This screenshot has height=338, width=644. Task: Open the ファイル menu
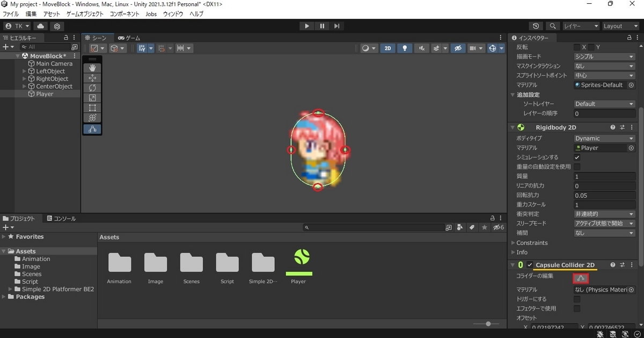click(x=11, y=14)
